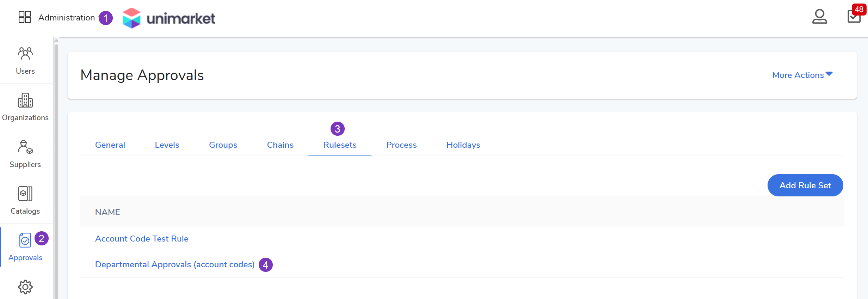Viewport: 868px width, 299px height.
Task: Open the settings gear in the sidebar
Action: (25, 287)
